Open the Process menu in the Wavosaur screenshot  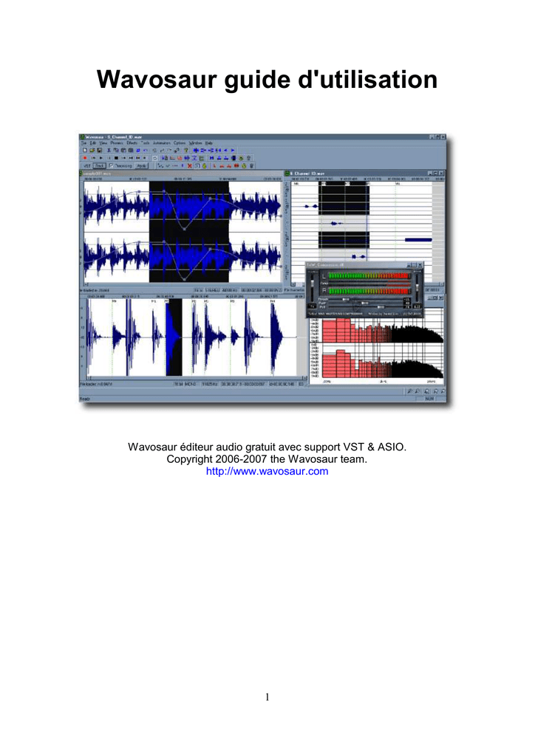click(x=117, y=143)
